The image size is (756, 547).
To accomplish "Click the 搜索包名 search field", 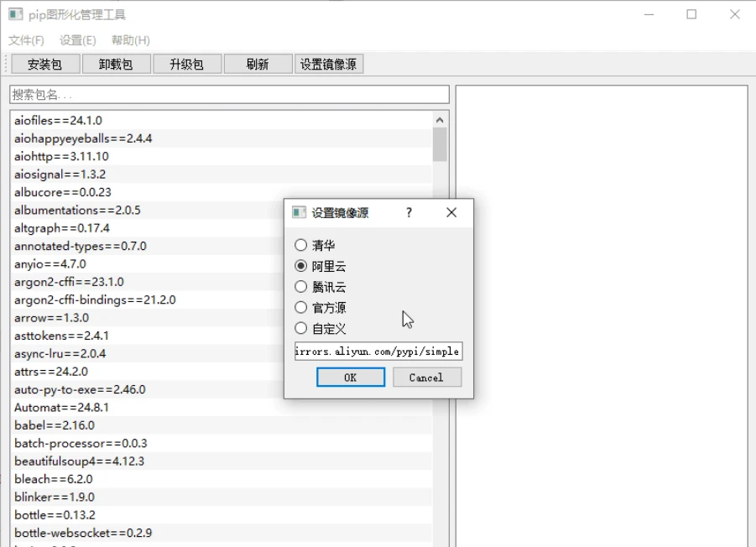I will (x=229, y=95).
